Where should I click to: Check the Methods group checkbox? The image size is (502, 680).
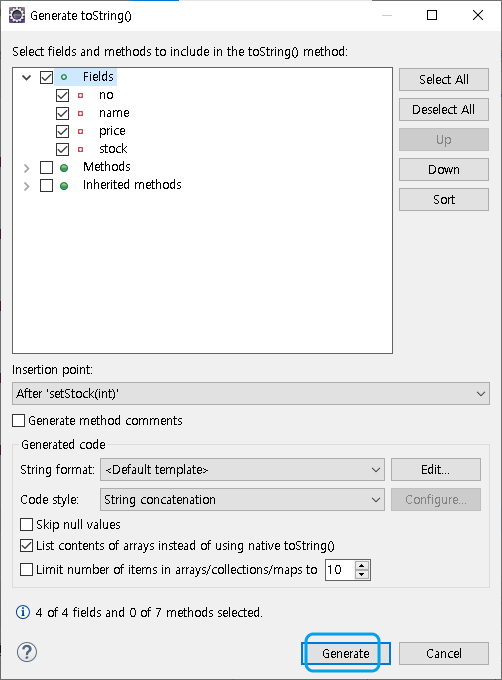coord(46,167)
